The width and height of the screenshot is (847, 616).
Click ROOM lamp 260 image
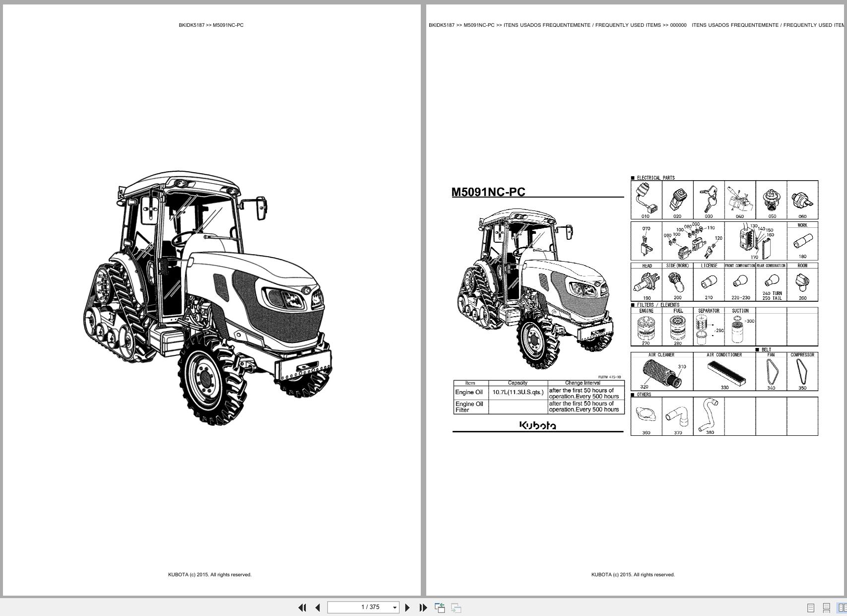coord(802,283)
